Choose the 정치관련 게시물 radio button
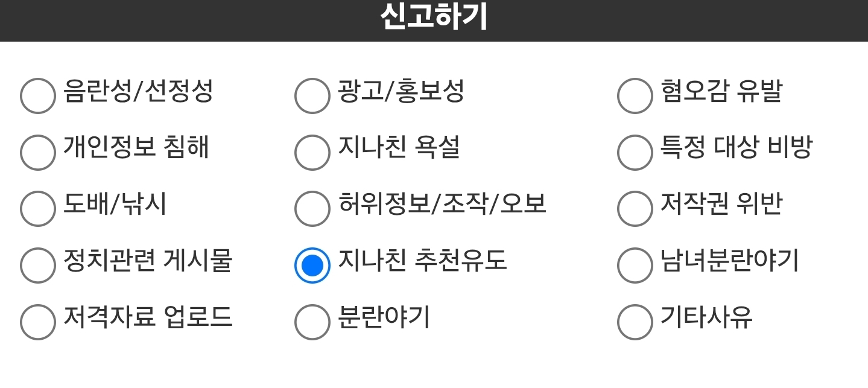868x388 pixels. 38,265
